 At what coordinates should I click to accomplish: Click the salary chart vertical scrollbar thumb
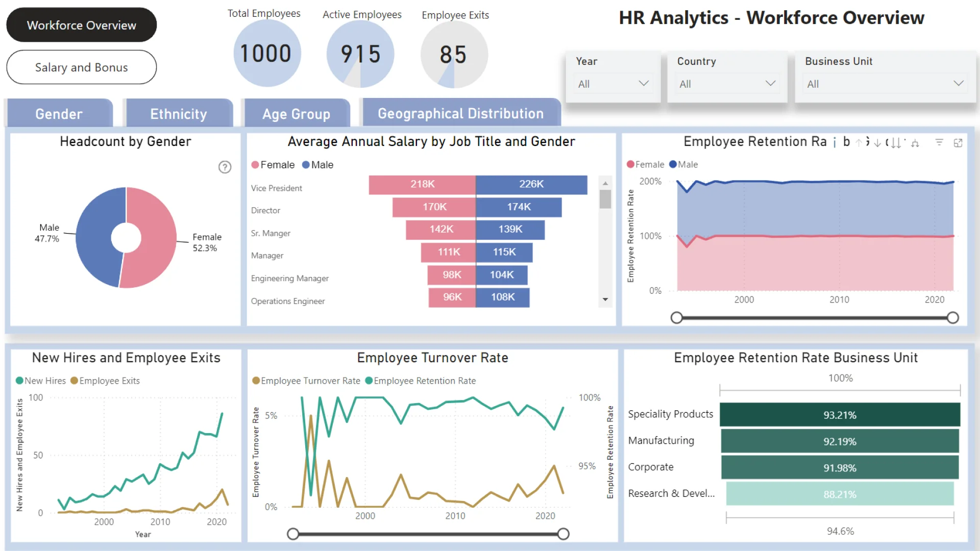tap(605, 199)
